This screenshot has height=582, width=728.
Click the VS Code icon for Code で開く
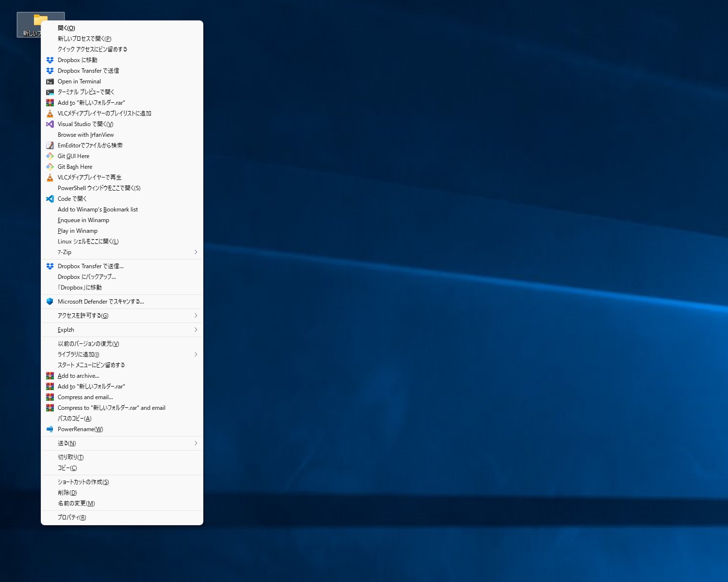click(x=50, y=199)
